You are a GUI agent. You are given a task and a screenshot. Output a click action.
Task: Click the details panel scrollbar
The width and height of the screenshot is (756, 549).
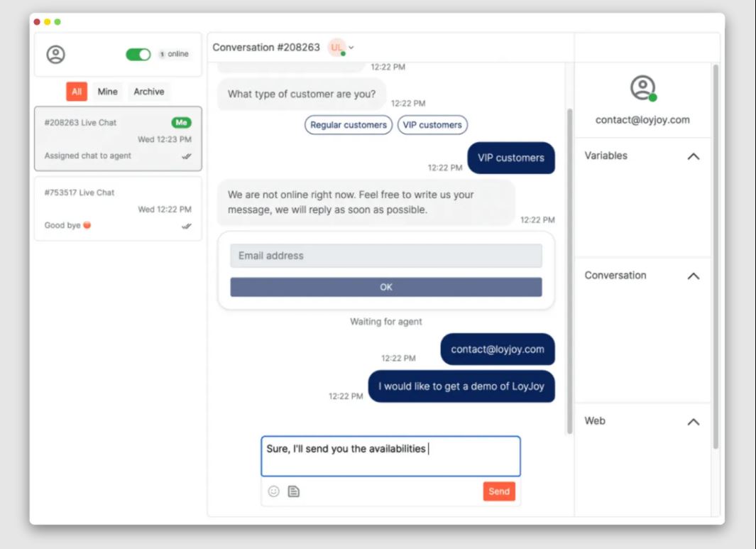(x=716, y=256)
